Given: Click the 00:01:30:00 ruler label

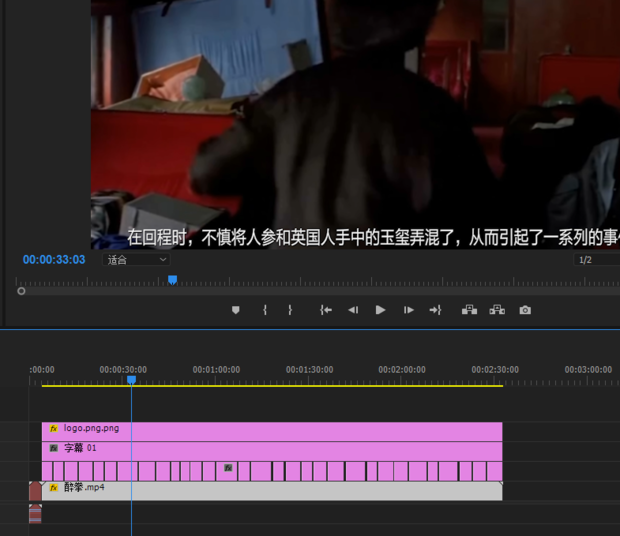Looking at the screenshot, I should (x=309, y=370).
